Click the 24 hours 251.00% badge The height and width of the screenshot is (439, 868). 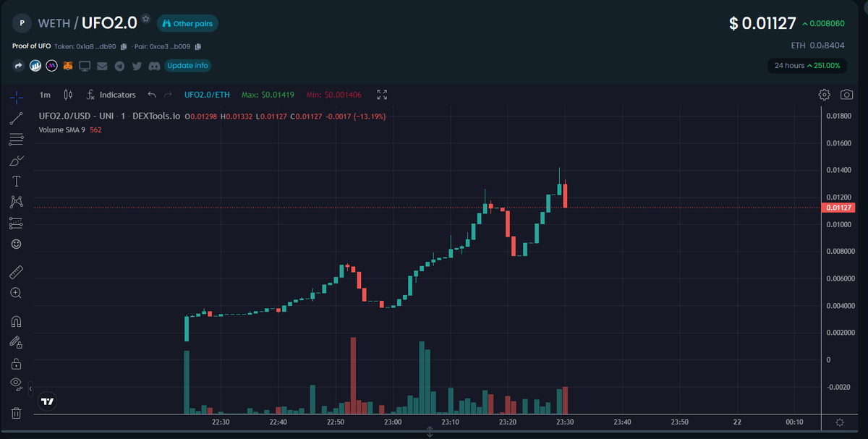tap(807, 66)
